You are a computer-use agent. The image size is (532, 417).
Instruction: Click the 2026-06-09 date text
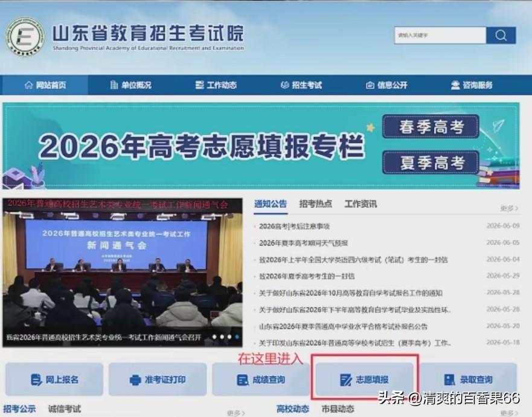pyautogui.click(x=503, y=226)
